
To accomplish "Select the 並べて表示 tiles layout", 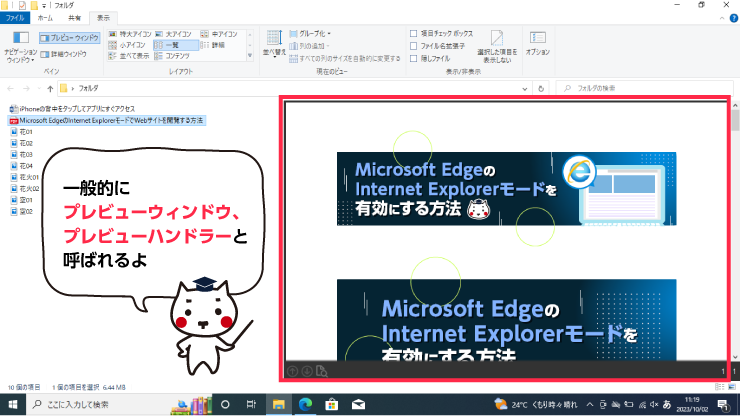I will pyautogui.click(x=129, y=56).
